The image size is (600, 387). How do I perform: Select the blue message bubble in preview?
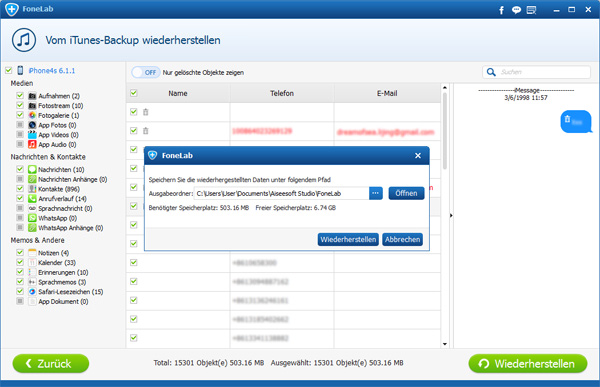coord(576,121)
